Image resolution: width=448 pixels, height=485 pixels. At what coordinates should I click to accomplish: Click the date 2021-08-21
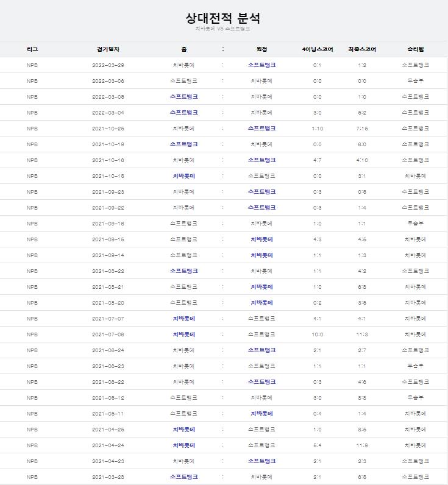108,287
